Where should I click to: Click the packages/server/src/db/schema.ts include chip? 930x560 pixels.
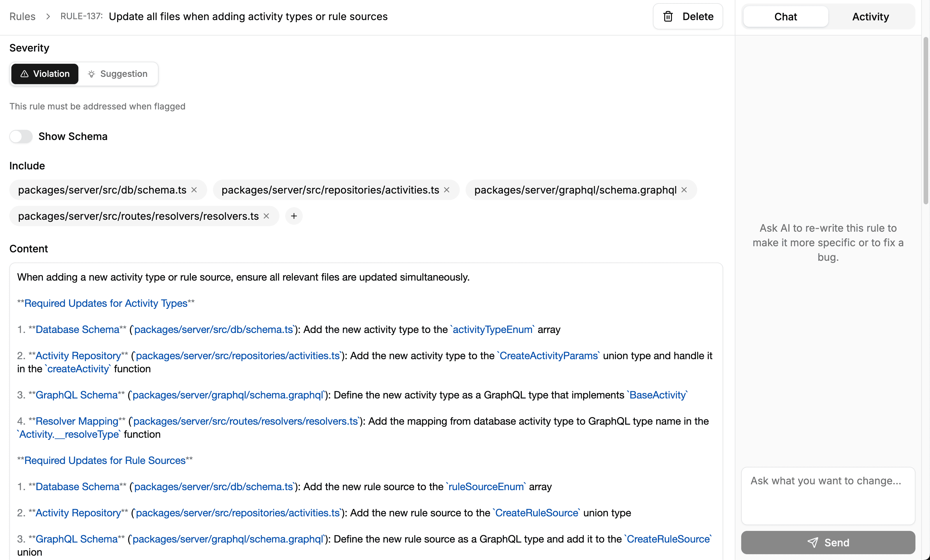[x=102, y=190]
